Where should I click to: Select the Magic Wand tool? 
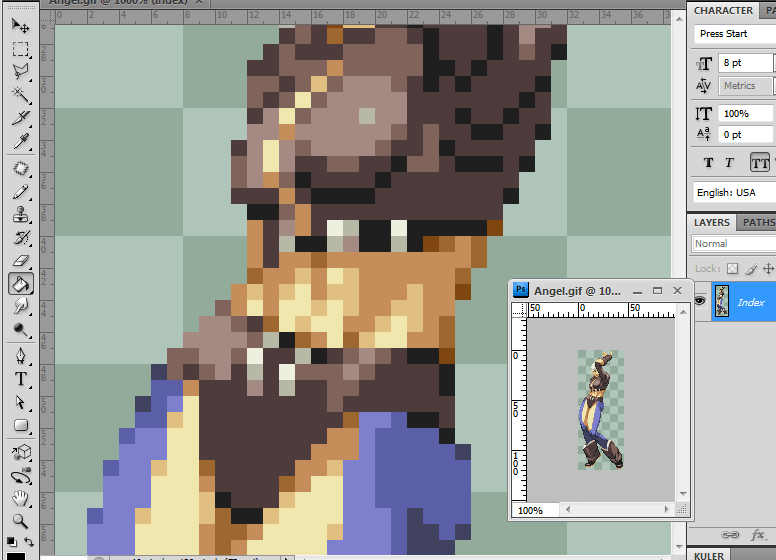pos(20,94)
